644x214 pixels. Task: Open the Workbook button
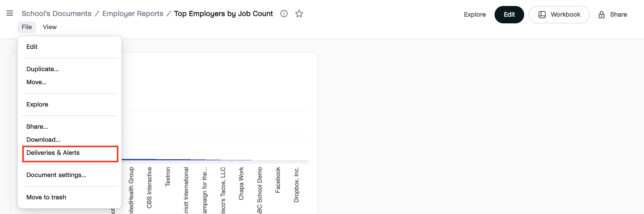[x=559, y=15]
